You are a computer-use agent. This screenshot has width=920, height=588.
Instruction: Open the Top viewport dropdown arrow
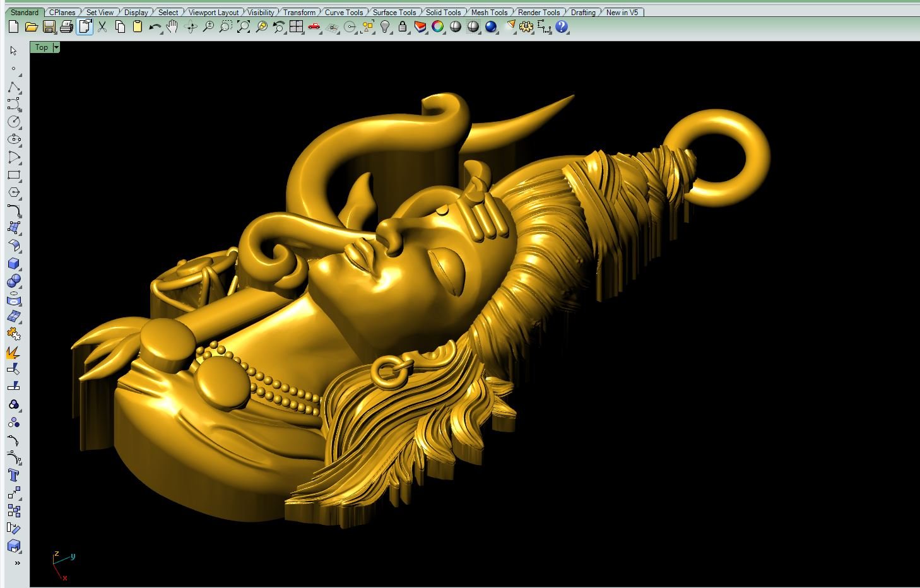[x=56, y=47]
